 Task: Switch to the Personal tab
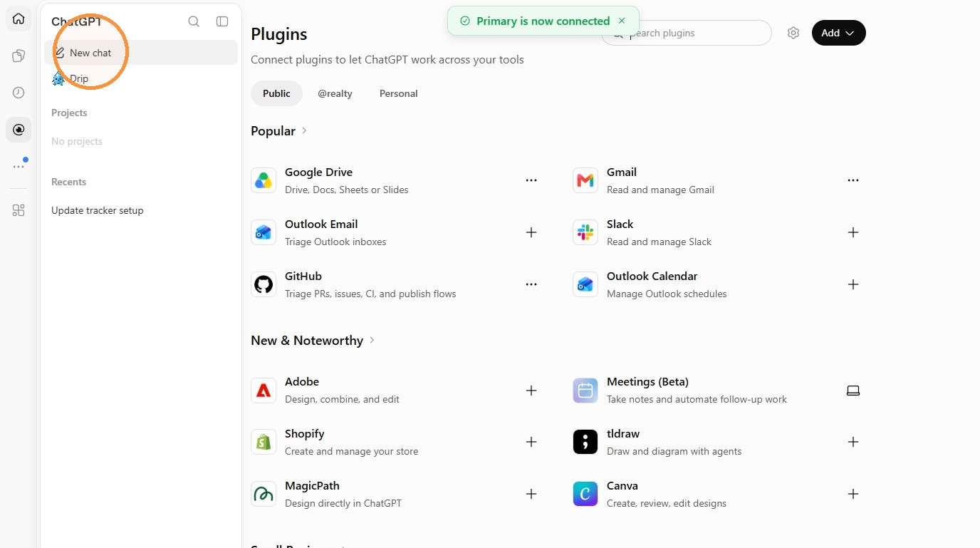click(x=399, y=93)
